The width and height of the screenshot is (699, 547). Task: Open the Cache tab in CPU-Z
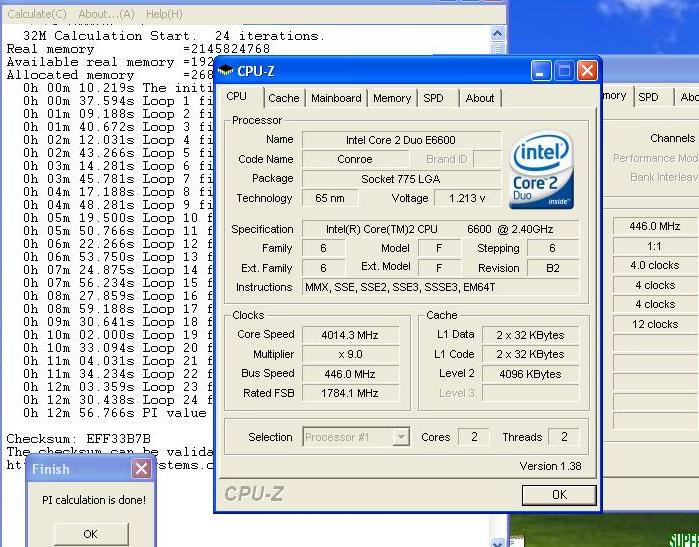click(x=284, y=98)
